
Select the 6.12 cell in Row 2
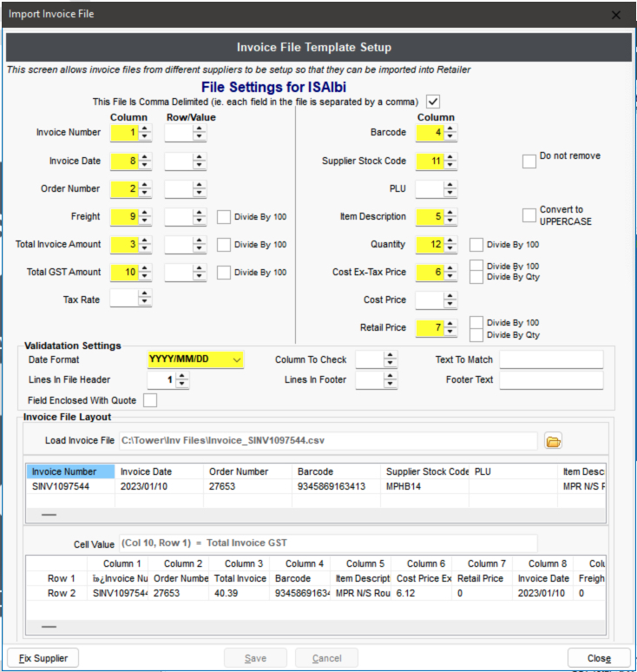click(422, 594)
